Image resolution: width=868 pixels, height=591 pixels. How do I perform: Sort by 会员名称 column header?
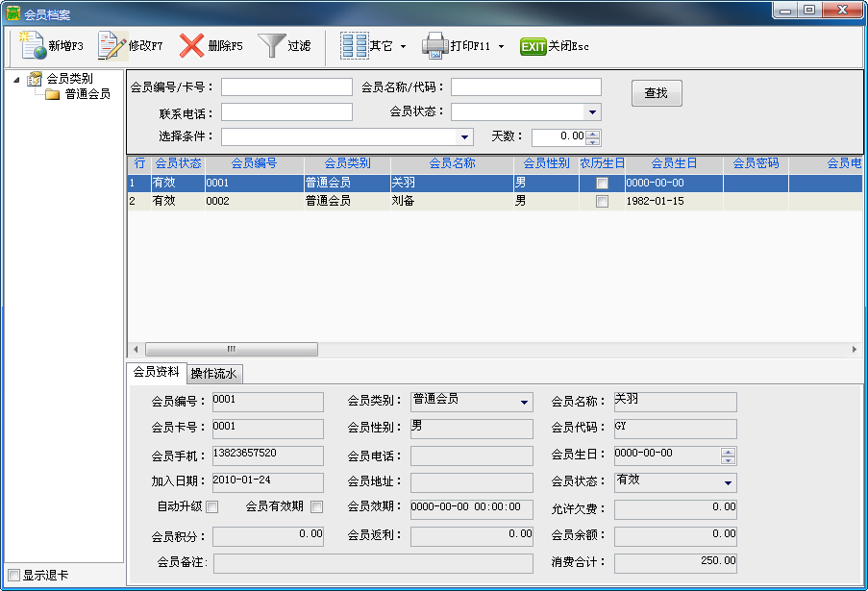pyautogui.click(x=452, y=163)
